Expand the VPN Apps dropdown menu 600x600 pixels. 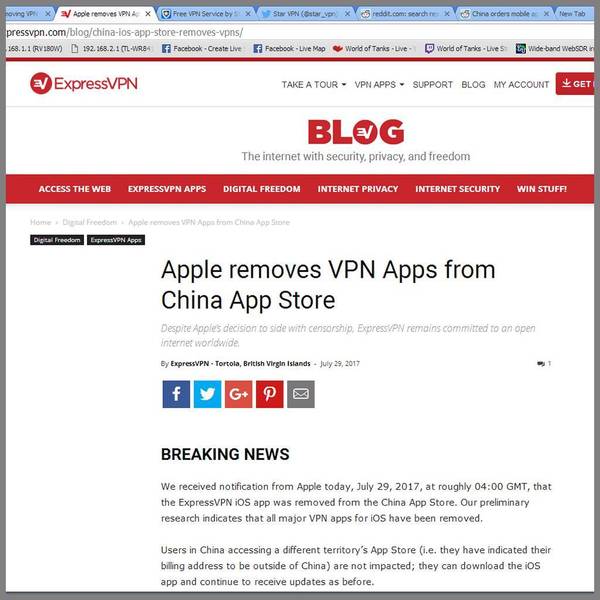379,85
